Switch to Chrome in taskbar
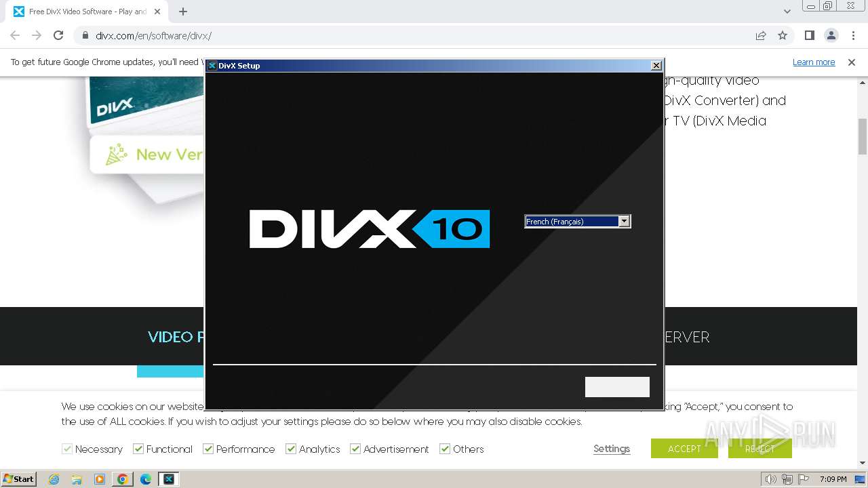Image resolution: width=868 pixels, height=488 pixels. pos(123,479)
